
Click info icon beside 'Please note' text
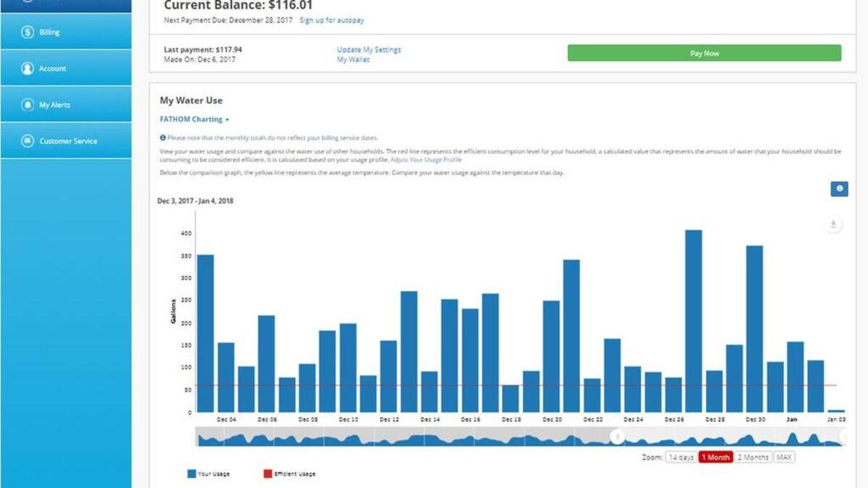pos(162,138)
